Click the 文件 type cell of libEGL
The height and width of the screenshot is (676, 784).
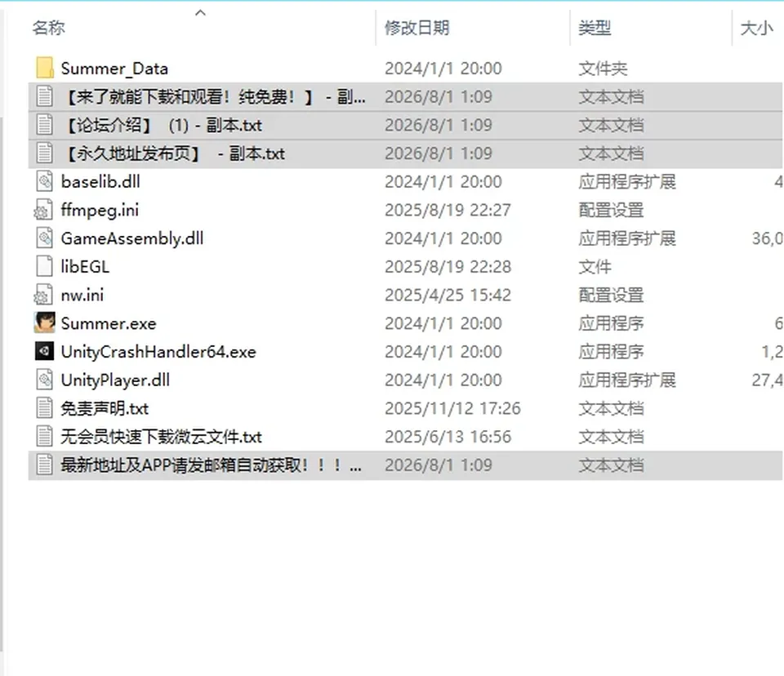coord(595,267)
